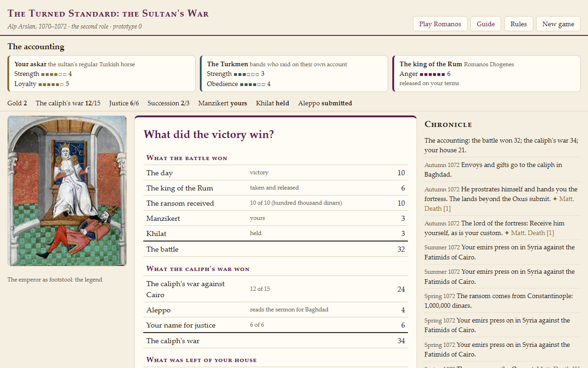
Task: Start a New game
Action: [558, 24]
